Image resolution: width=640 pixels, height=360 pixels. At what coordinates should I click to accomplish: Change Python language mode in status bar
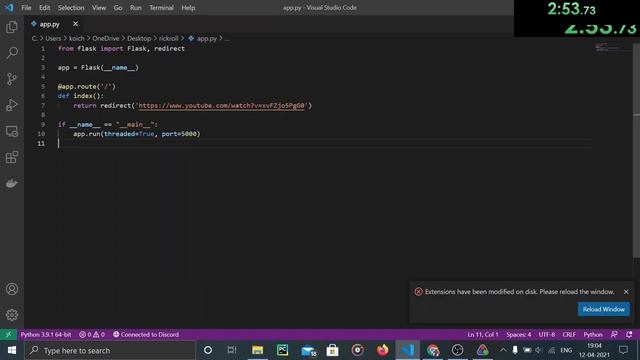pos(593,334)
